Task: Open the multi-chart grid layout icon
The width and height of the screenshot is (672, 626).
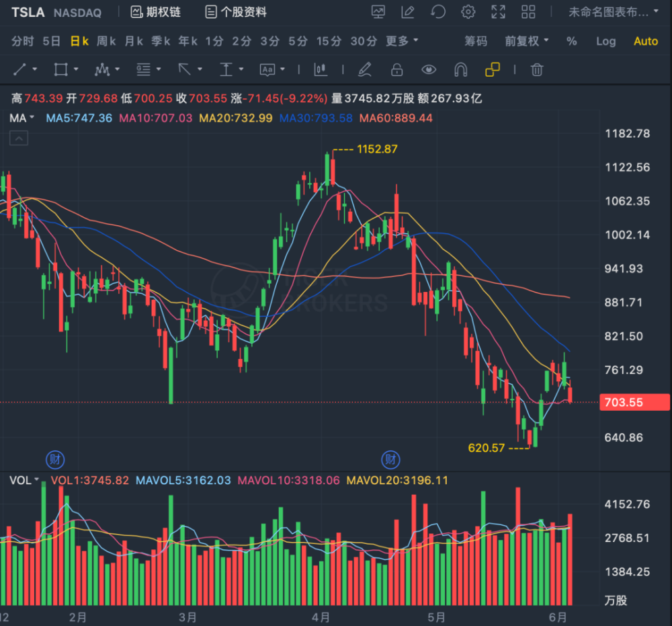Action: [528, 11]
